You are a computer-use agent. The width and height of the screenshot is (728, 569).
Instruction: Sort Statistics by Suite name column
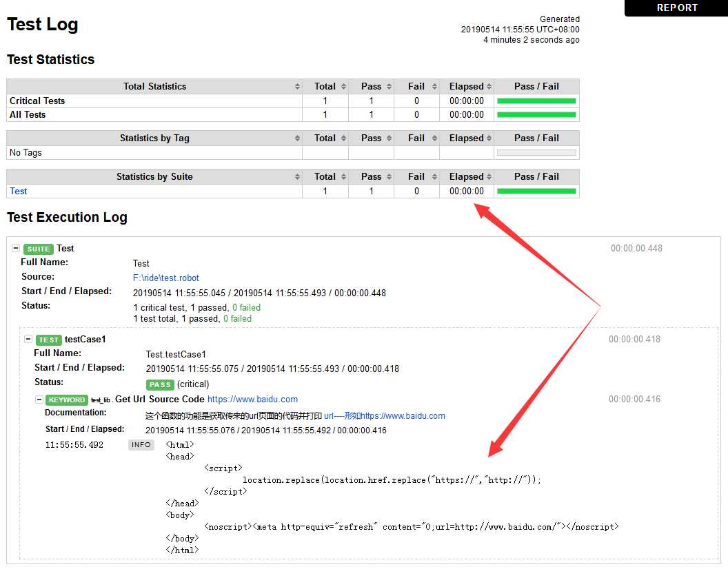[x=297, y=177]
